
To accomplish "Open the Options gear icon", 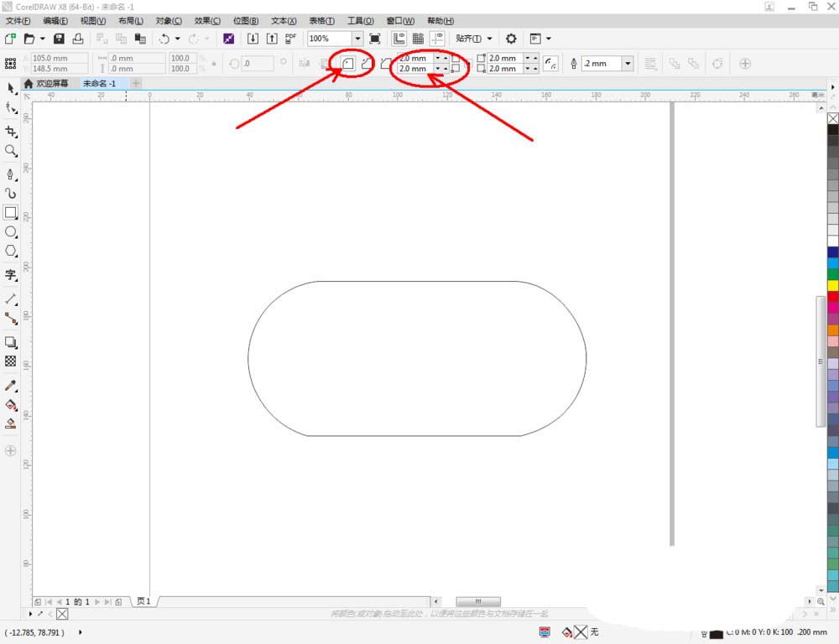I will pyautogui.click(x=511, y=39).
